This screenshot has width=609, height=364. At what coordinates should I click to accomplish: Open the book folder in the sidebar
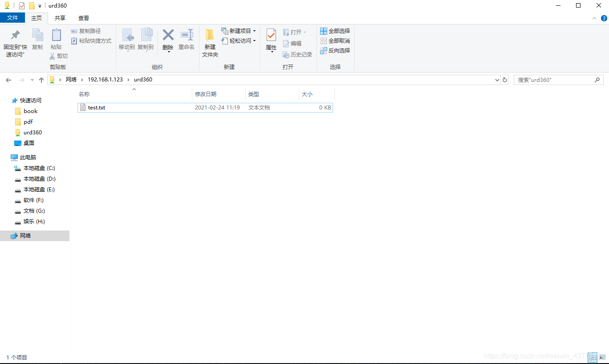coord(30,111)
